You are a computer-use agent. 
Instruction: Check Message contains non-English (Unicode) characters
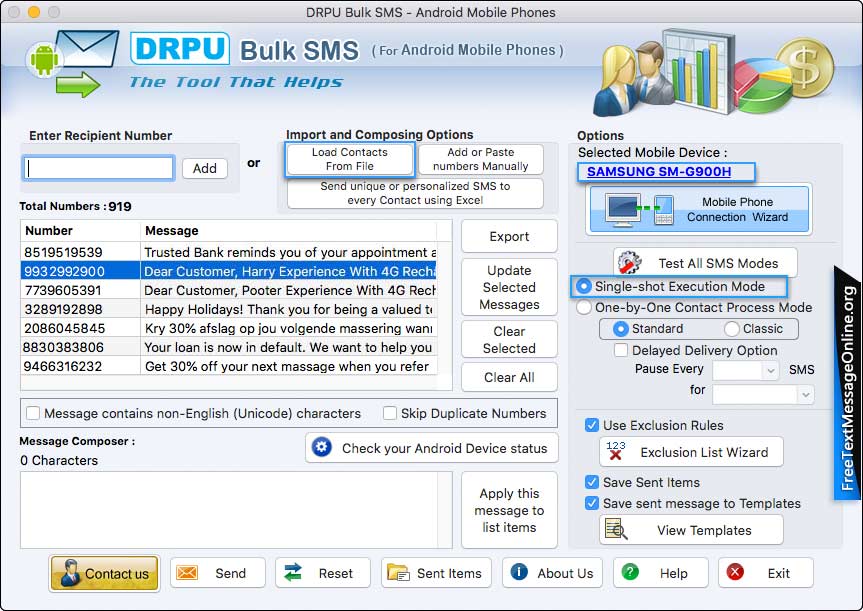33,413
